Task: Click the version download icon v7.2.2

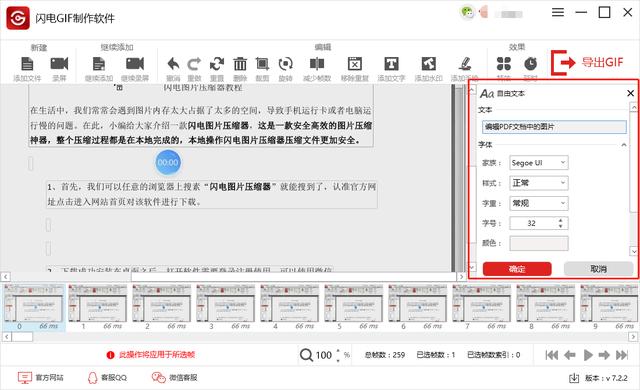Action: click(x=574, y=378)
